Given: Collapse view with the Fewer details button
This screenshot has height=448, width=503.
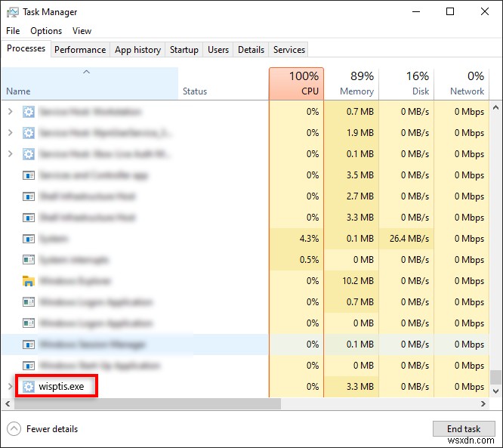Looking at the screenshot, I should pos(42,429).
